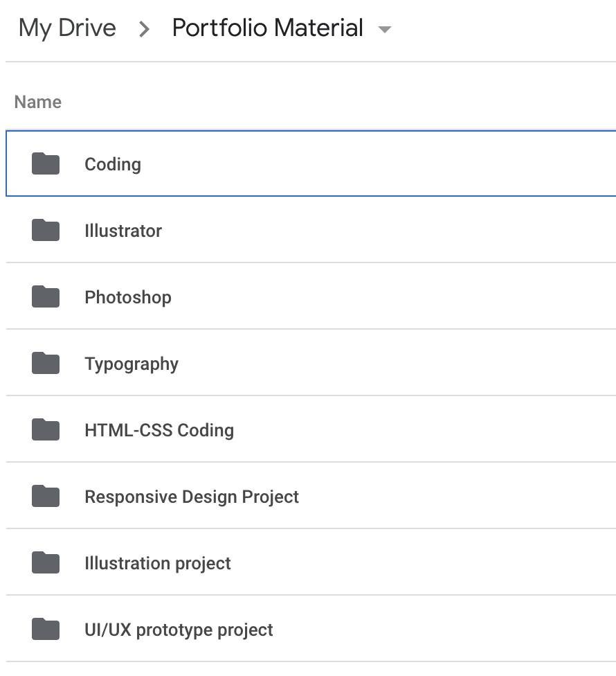Image resolution: width=616 pixels, height=676 pixels.
Task: Click the HTML-CSS Coding folder icon
Action: [x=44, y=429]
